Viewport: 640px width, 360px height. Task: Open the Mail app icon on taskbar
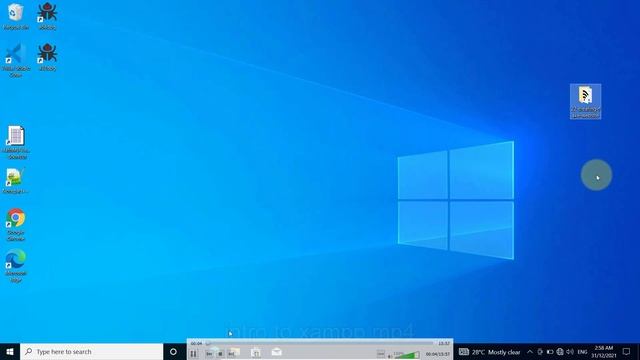pyautogui.click(x=276, y=352)
